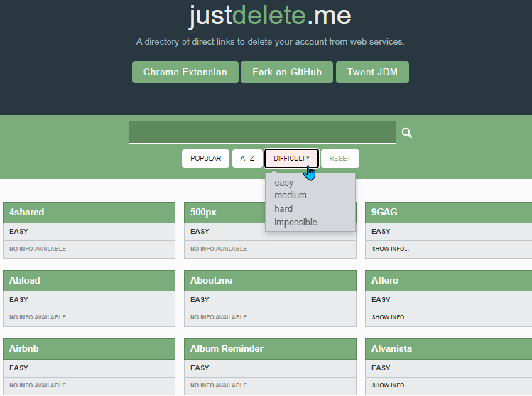
Task: Expand Show Info for 9GAG
Action: pyautogui.click(x=390, y=249)
